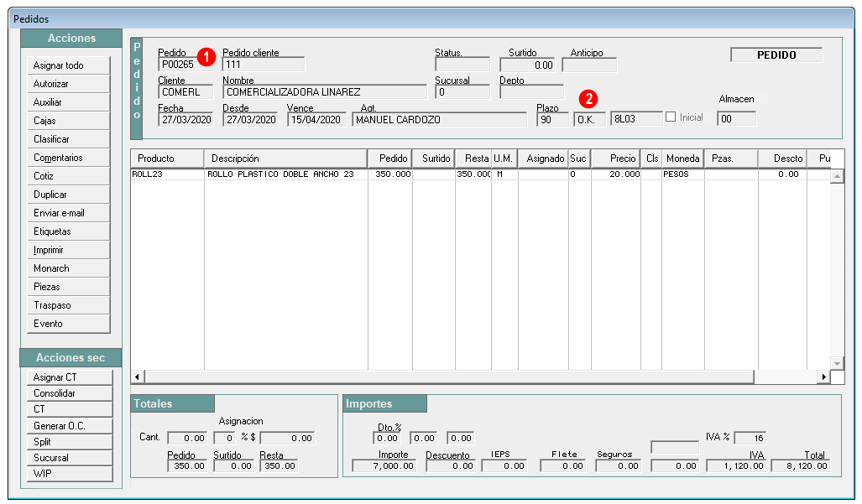Open Comentarios for this order
862x504 pixels.
pyautogui.click(x=69, y=158)
